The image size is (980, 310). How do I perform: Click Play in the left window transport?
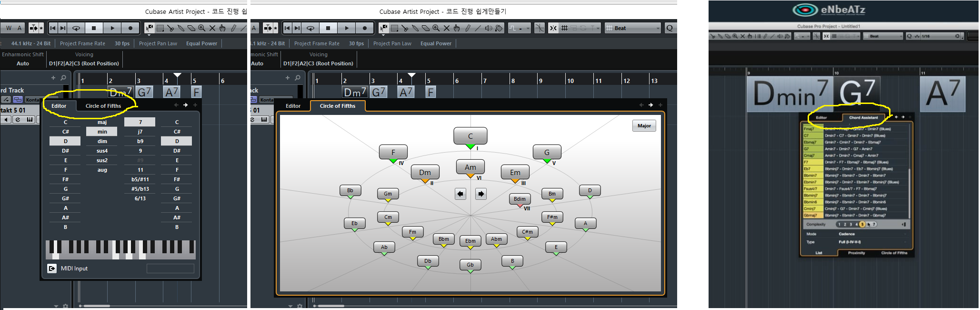pyautogui.click(x=112, y=28)
